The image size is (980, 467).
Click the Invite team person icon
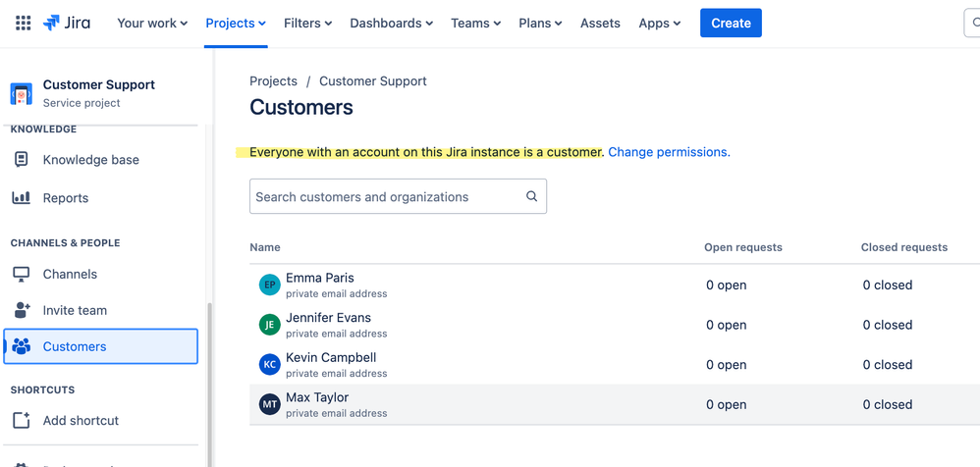(x=21, y=311)
